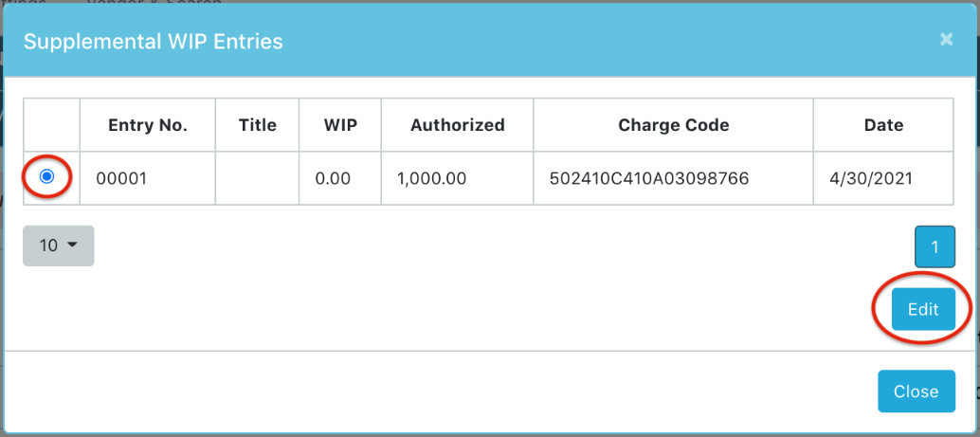Click the WIP column header
The height and width of the screenshot is (437, 980).
click(340, 125)
